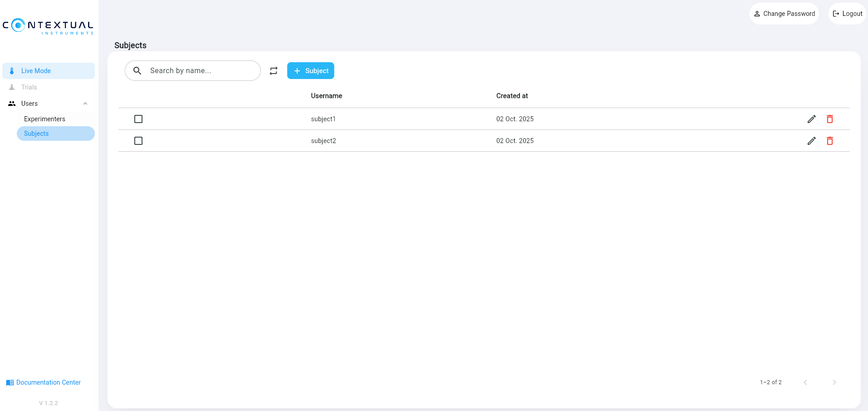
Task: Go to next page of subjects
Action: pyautogui.click(x=834, y=382)
